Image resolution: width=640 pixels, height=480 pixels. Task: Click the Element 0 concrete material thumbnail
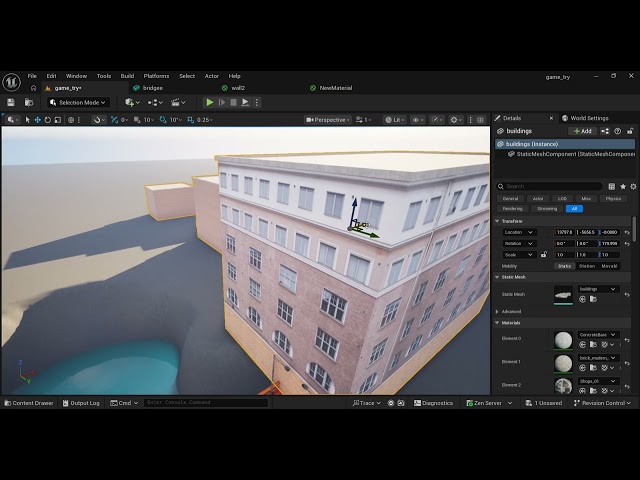pyautogui.click(x=563, y=340)
